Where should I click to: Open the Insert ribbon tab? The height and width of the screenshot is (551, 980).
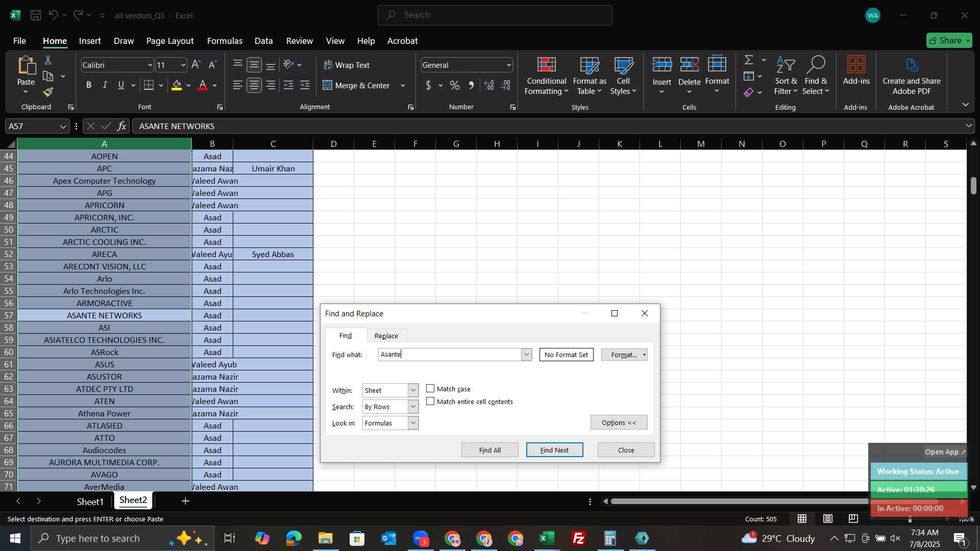(x=90, y=41)
